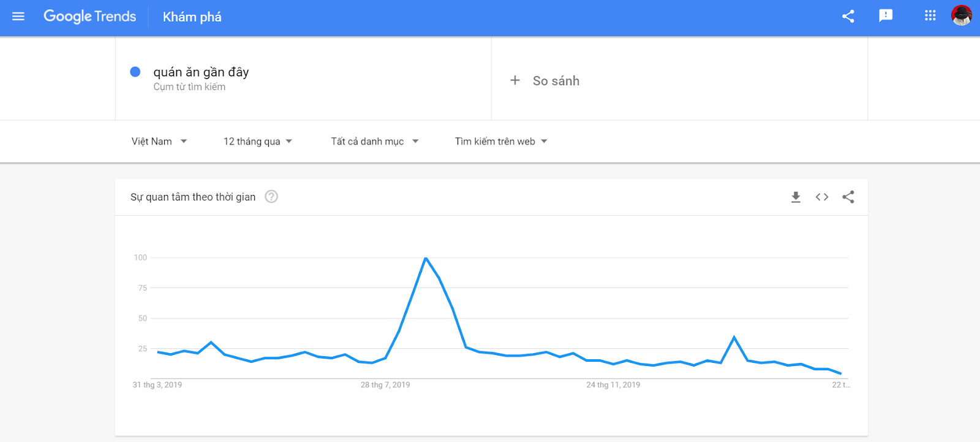980x442 pixels.
Task: Open the Google apps grid
Action: tap(930, 16)
